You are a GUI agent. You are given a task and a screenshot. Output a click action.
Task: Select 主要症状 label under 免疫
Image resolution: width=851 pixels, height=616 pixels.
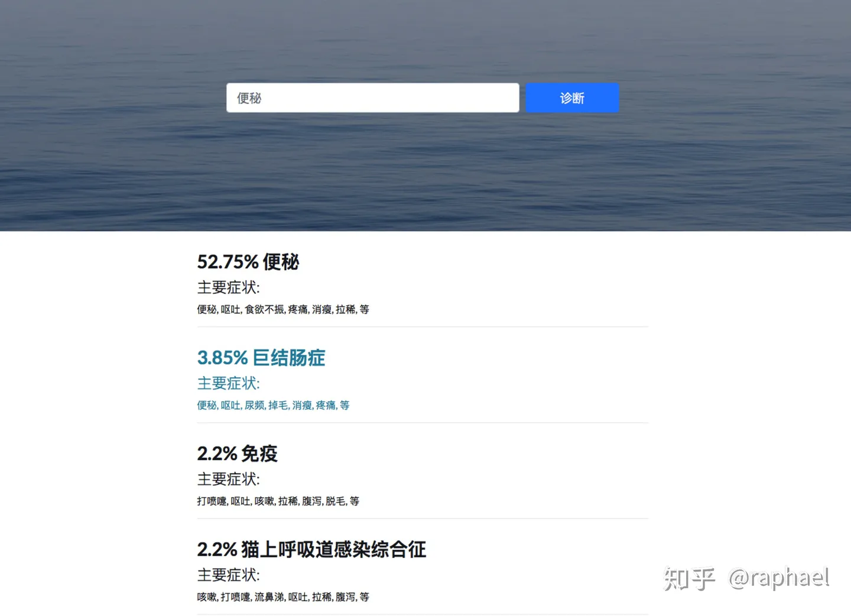[228, 479]
